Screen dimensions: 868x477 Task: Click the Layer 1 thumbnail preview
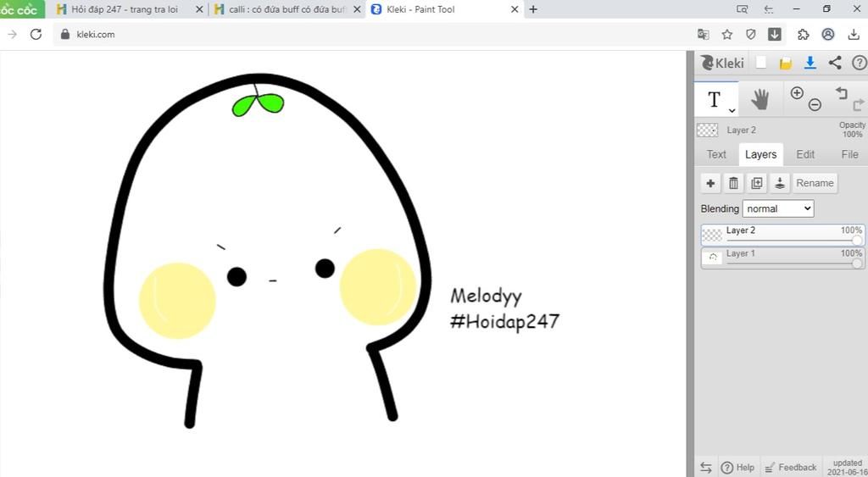pyautogui.click(x=712, y=258)
